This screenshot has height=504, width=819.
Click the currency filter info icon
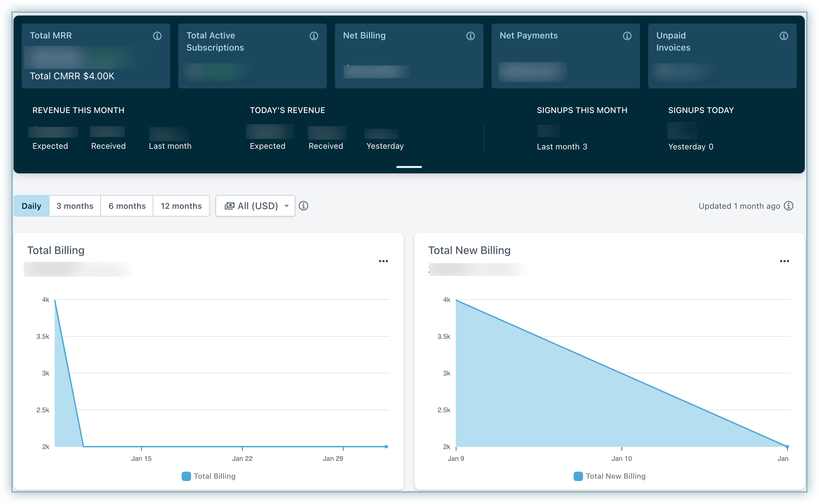pos(303,206)
